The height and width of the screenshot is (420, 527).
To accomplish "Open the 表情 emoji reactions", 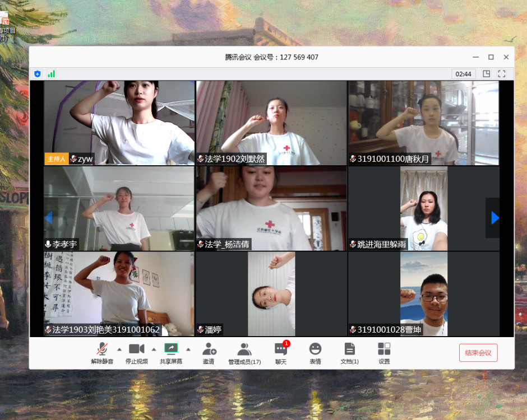I will [x=315, y=353].
